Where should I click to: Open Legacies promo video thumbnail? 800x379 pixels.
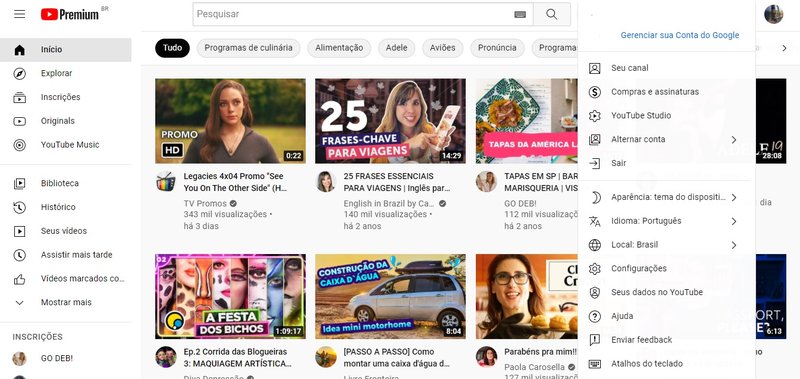coord(231,121)
